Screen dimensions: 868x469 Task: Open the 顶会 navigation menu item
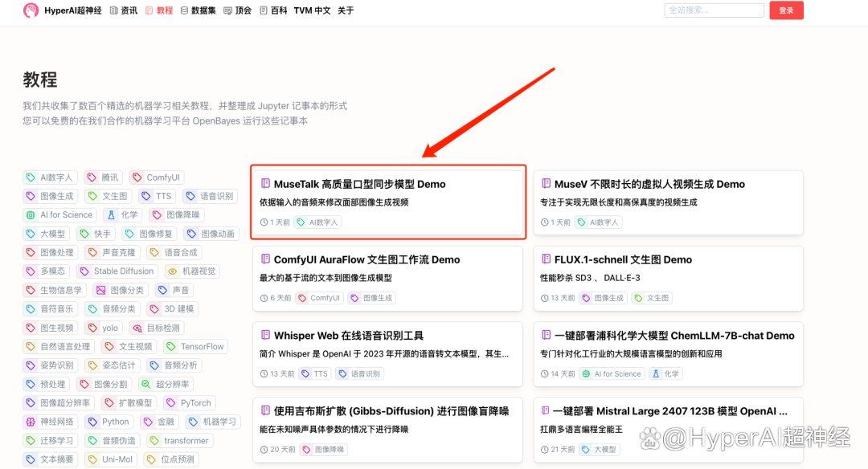(x=237, y=10)
